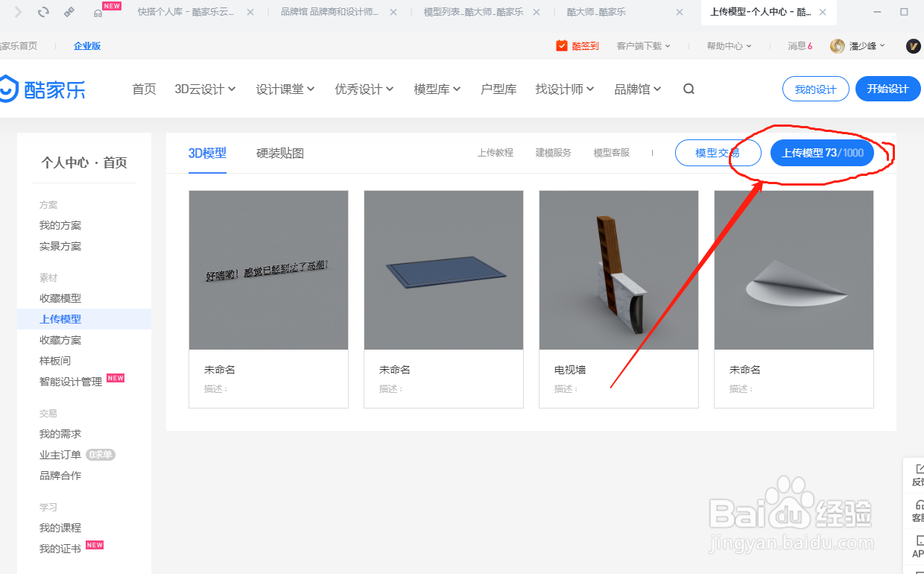
Task: Open 我的课程 in sidebar
Action: [60, 528]
